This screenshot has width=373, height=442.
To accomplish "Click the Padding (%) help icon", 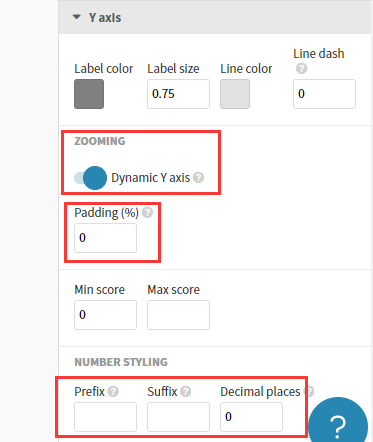I will point(147,212).
